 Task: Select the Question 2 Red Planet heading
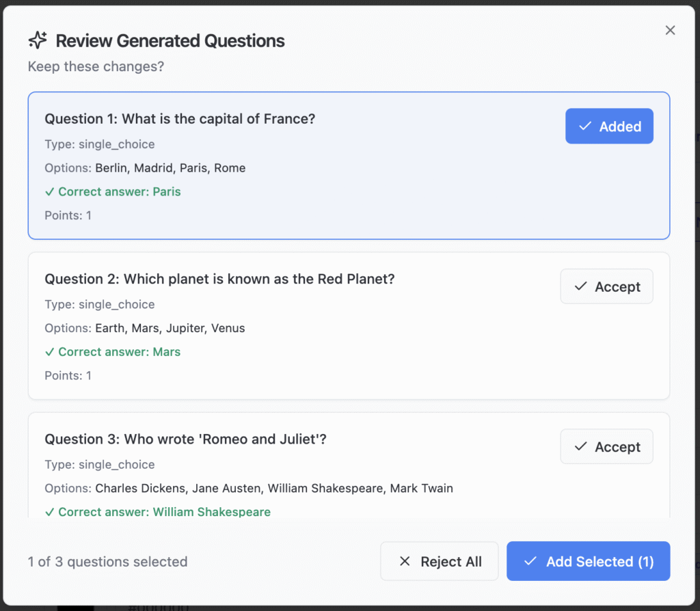click(x=219, y=279)
